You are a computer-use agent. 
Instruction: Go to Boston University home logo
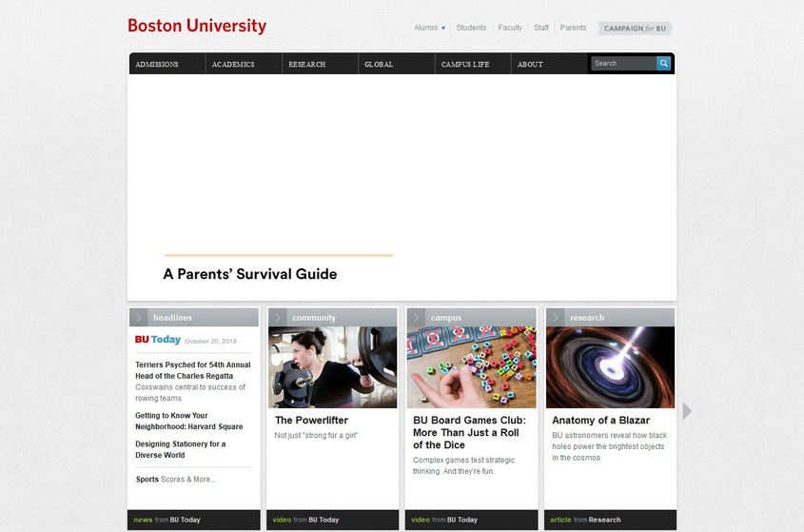tap(197, 26)
